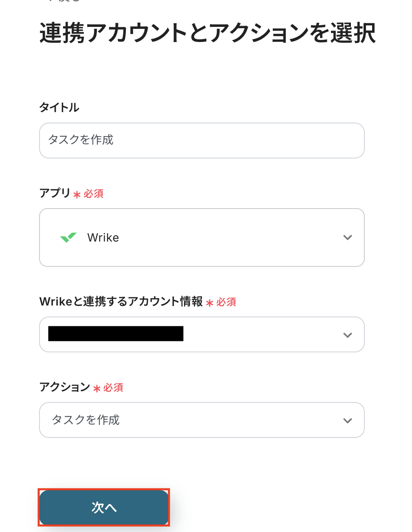Screen dimensions: 412x532
Task: Click the chevron in the Wrike app selector
Action: pos(347,237)
